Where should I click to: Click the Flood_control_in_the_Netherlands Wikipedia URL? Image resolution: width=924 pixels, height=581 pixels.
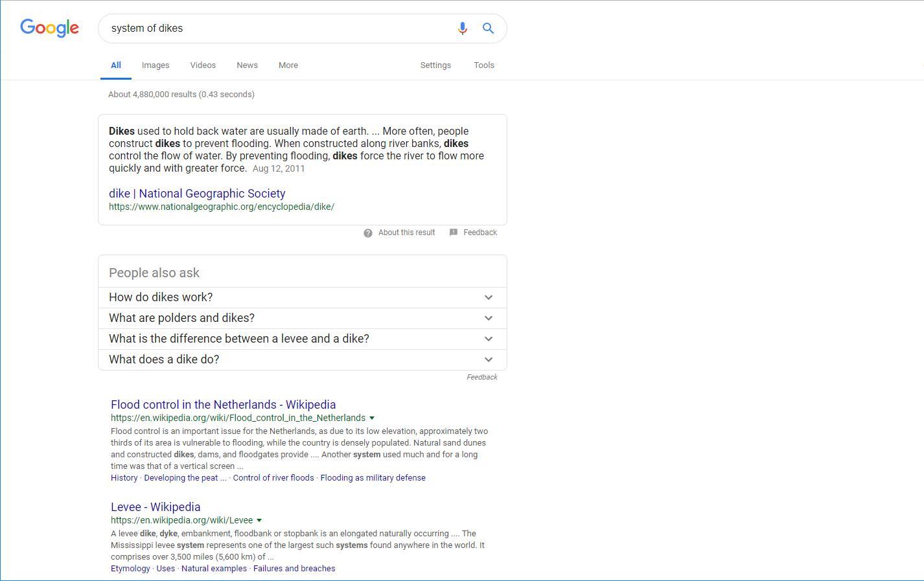point(238,418)
